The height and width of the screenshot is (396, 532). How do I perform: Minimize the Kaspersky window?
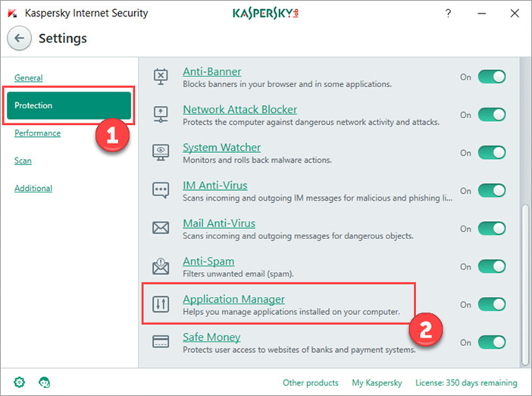click(x=481, y=13)
